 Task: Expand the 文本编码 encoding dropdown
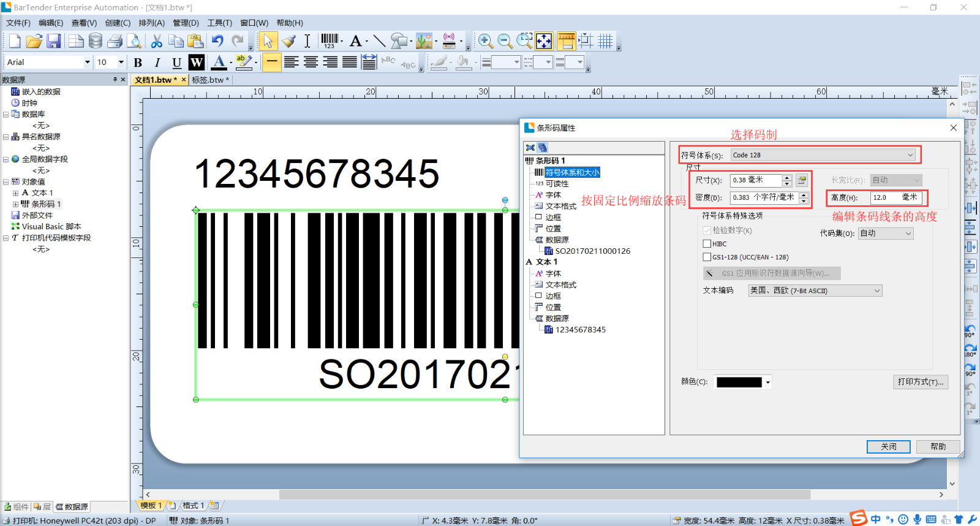coord(815,291)
